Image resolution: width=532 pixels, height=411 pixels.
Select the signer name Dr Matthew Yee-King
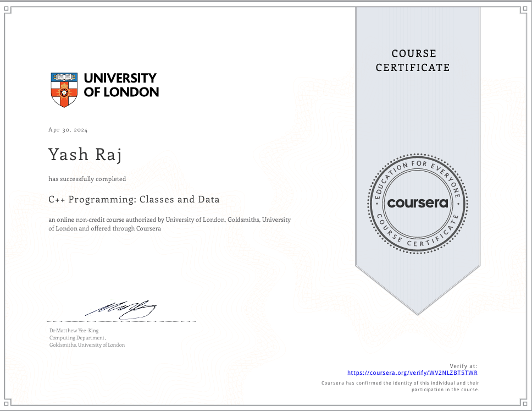point(74,331)
